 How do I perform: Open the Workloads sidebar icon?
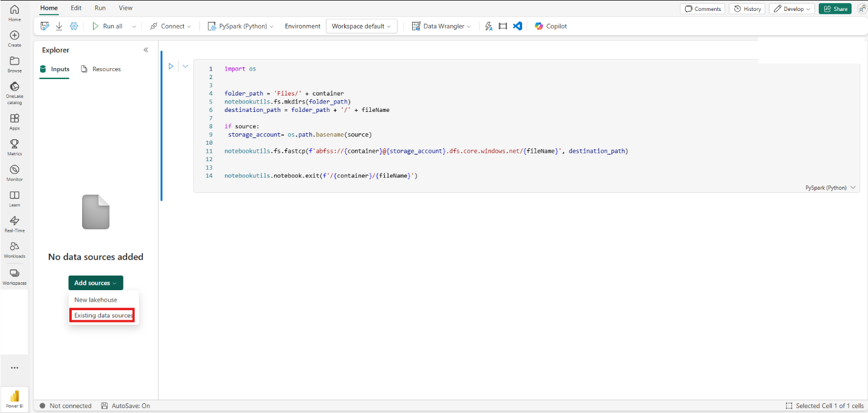pos(14,248)
